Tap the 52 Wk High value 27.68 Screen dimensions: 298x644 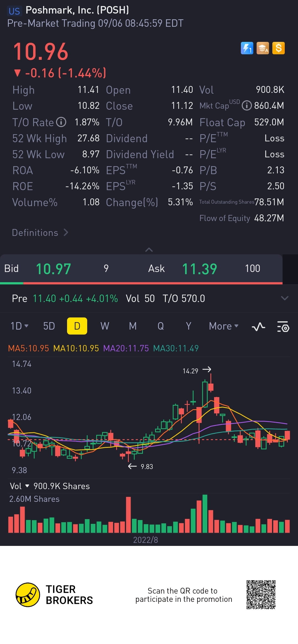tap(88, 138)
